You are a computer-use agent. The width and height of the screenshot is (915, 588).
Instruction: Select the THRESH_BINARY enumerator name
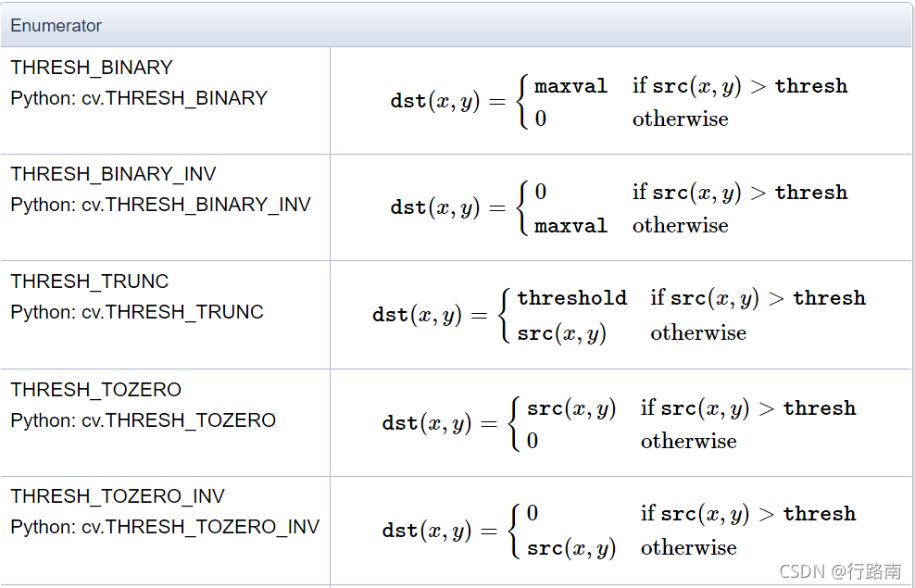tap(92, 68)
